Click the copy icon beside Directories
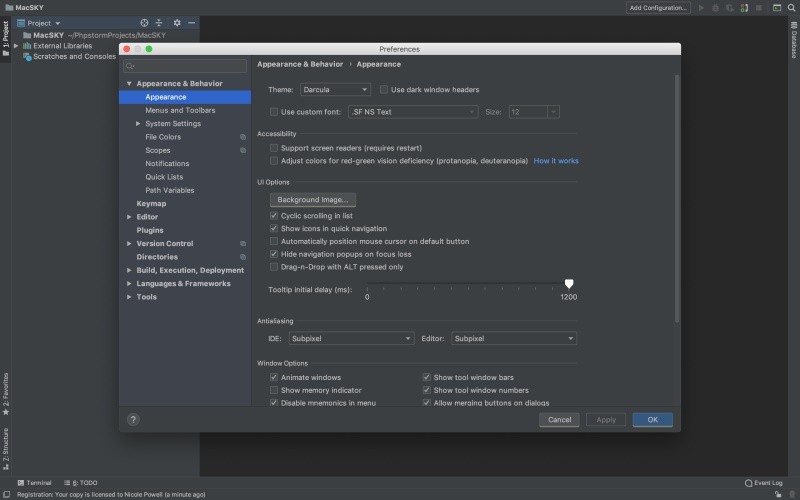The image size is (800, 500). (x=243, y=257)
